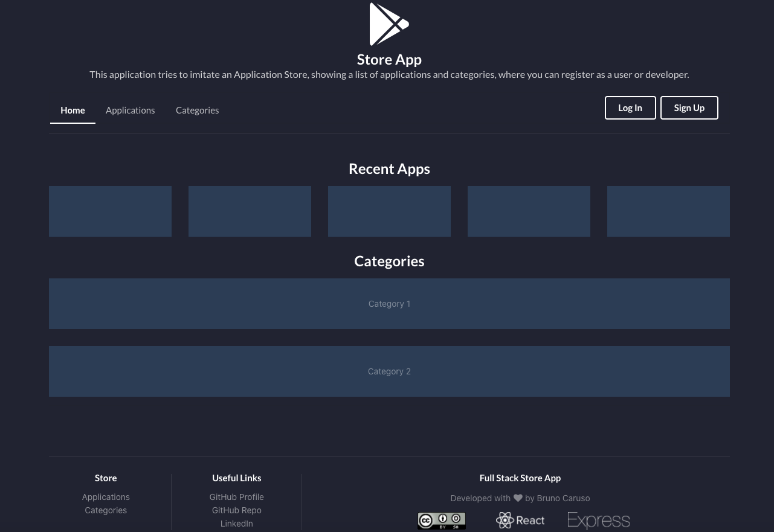Click the Full Stack Store App text
This screenshot has width=774, height=532.
tap(520, 478)
